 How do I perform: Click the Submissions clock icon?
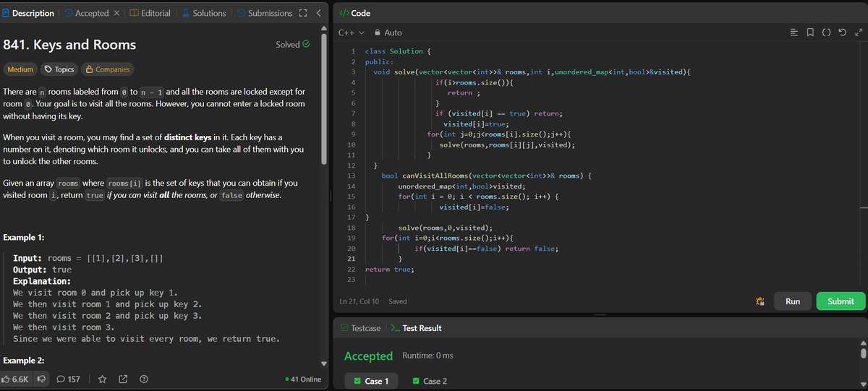click(241, 13)
